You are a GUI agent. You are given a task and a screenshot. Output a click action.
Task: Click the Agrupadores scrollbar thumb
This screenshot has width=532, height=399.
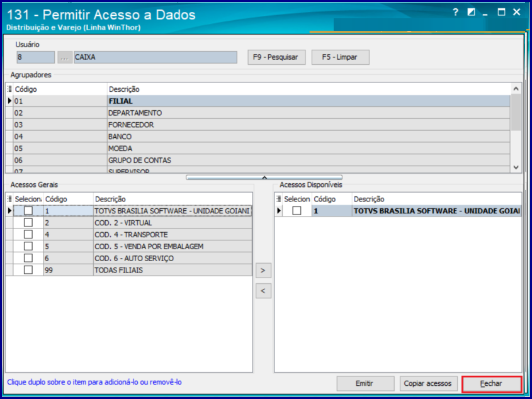[516, 112]
